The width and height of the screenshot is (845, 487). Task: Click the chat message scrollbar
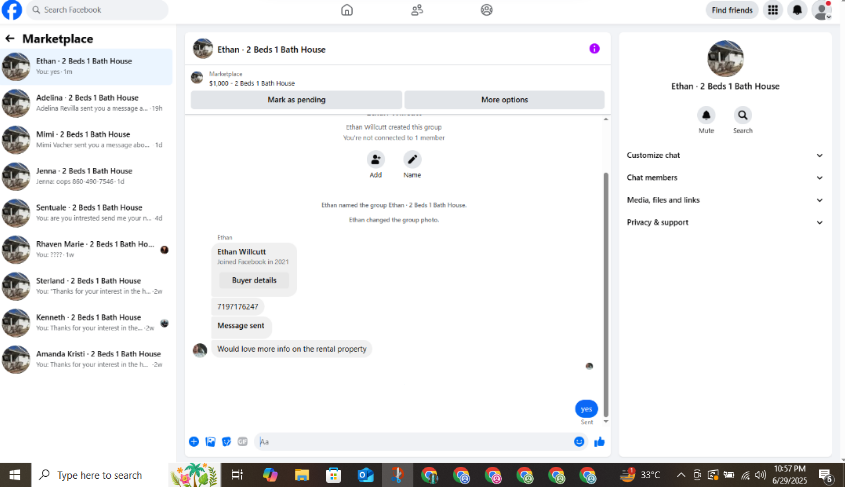pos(606,295)
